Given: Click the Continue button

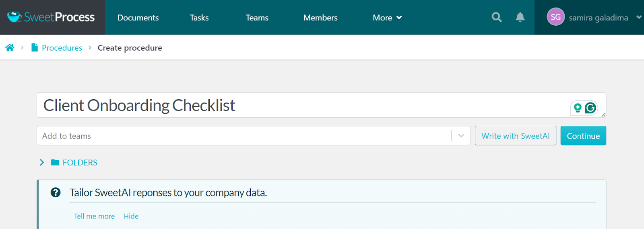Looking at the screenshot, I should click(x=583, y=136).
